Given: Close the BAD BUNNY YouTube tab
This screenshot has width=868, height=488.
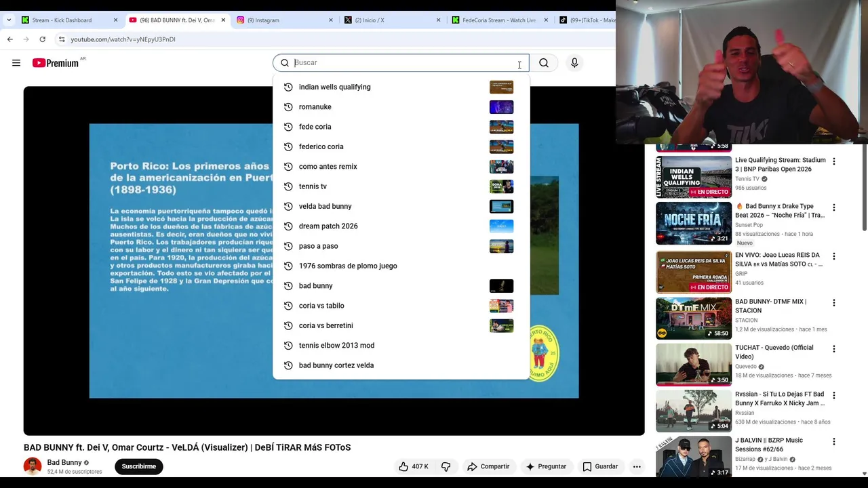Looking at the screenshot, I should (x=223, y=20).
